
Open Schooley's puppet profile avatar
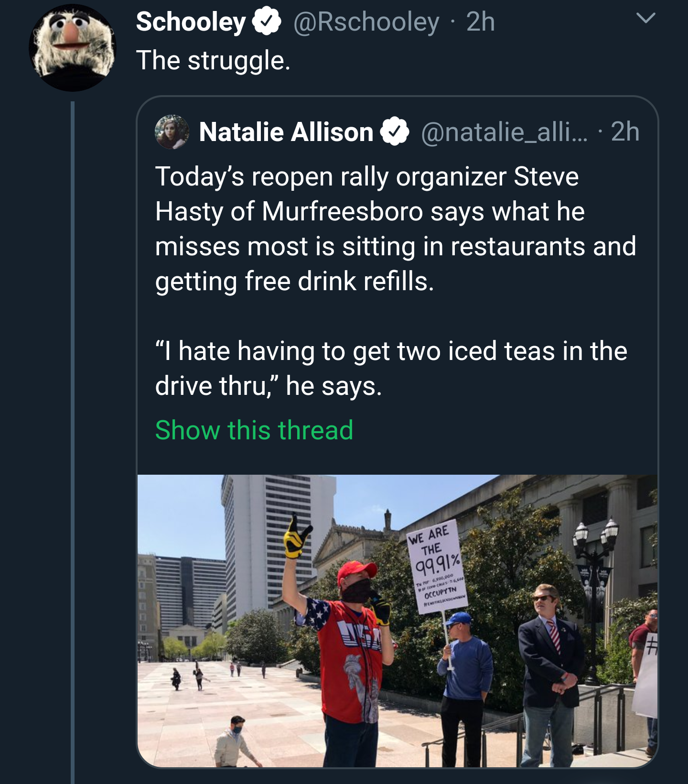(x=72, y=48)
